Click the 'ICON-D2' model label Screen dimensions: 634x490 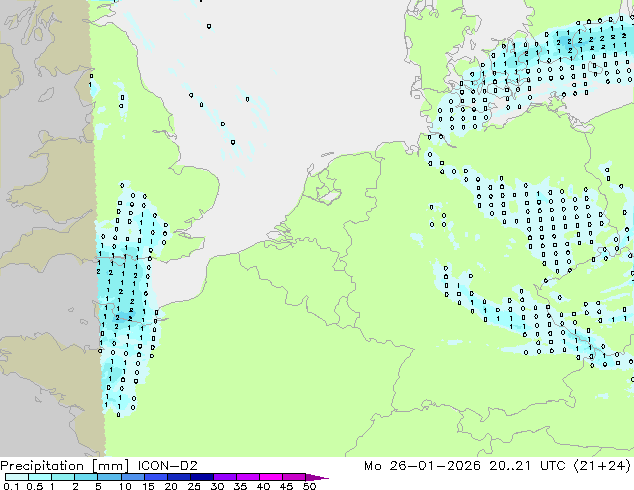point(167,466)
